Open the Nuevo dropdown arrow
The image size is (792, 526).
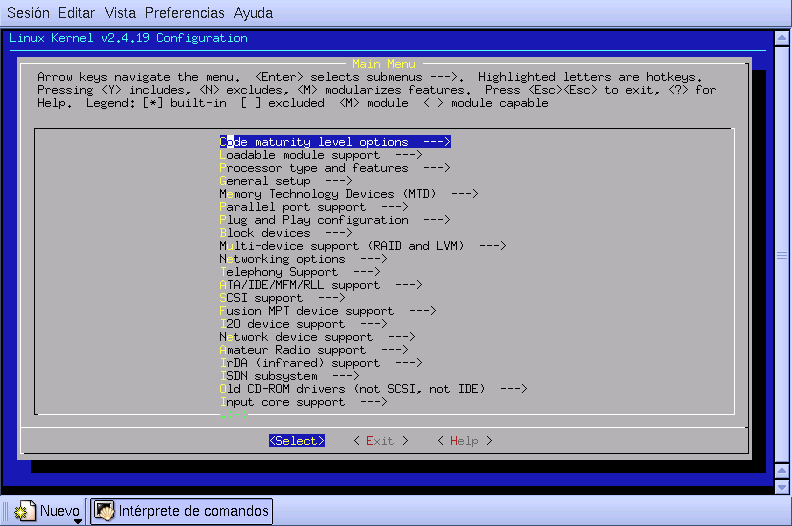point(78,521)
